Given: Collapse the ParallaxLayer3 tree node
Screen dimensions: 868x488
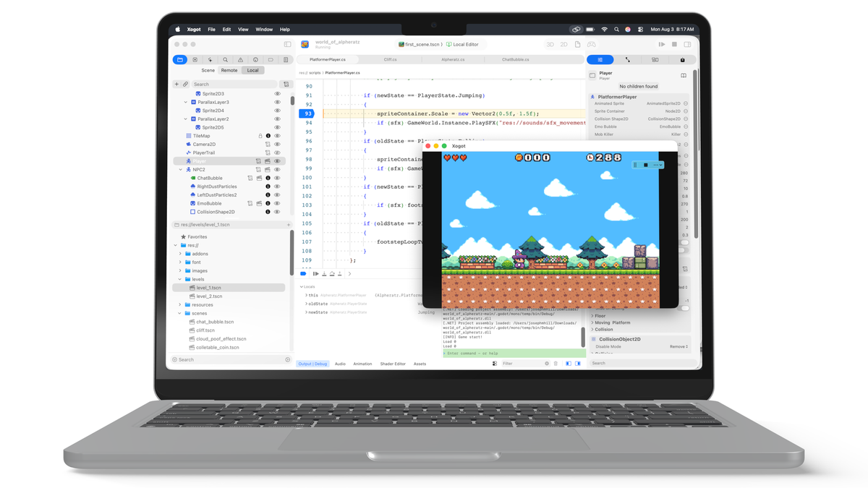Looking at the screenshot, I should (x=186, y=102).
